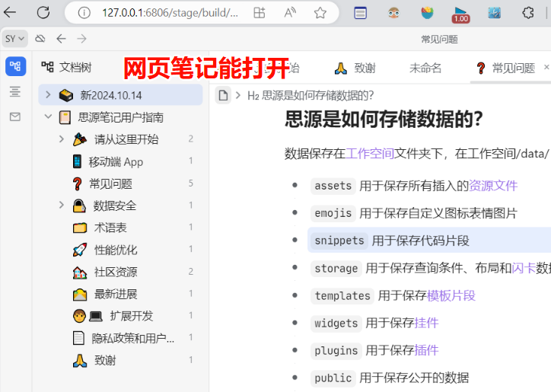Click the public inline code

tap(333, 378)
